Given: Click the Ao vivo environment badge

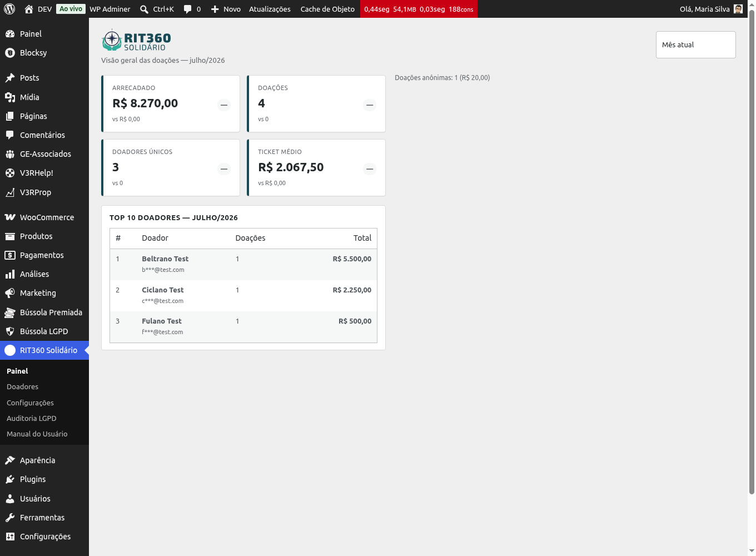Looking at the screenshot, I should [x=71, y=9].
